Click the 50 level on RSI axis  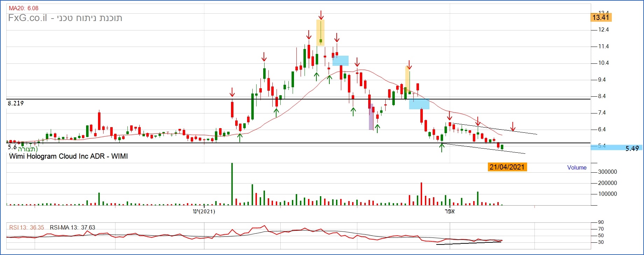(601, 236)
